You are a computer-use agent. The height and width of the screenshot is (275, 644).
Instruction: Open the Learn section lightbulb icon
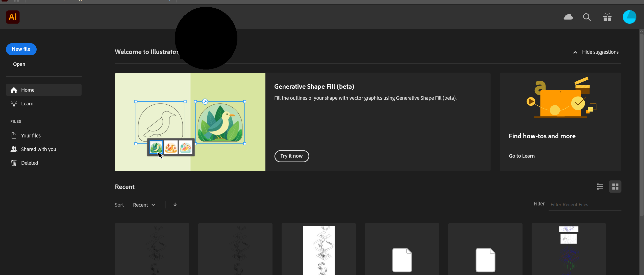pyautogui.click(x=14, y=103)
